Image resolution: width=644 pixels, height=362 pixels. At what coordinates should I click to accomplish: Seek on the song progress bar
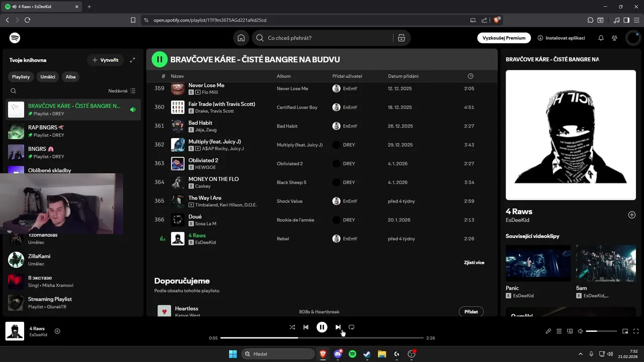[x=322, y=338]
